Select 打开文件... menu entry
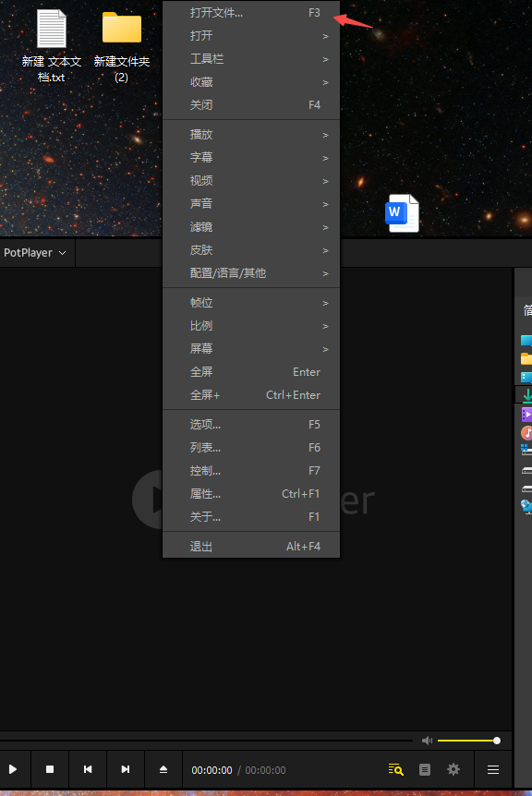This screenshot has height=796, width=532. 251,13
